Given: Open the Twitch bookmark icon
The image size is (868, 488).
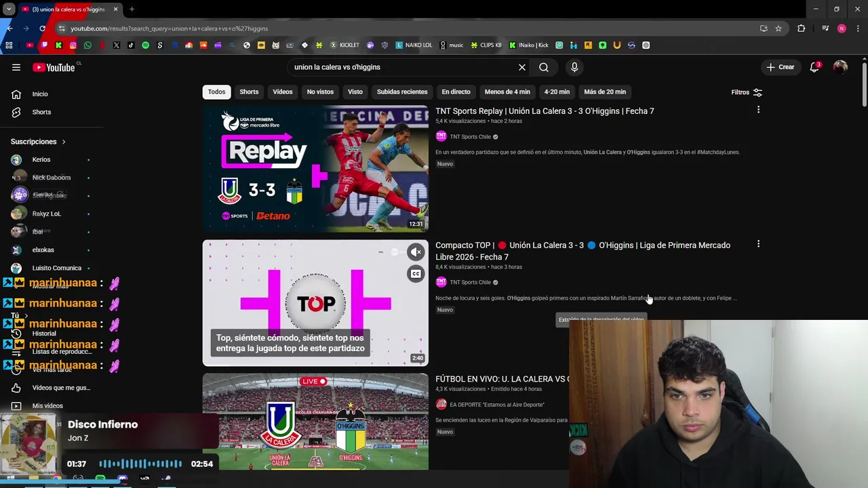Looking at the screenshot, I should tap(44, 45).
